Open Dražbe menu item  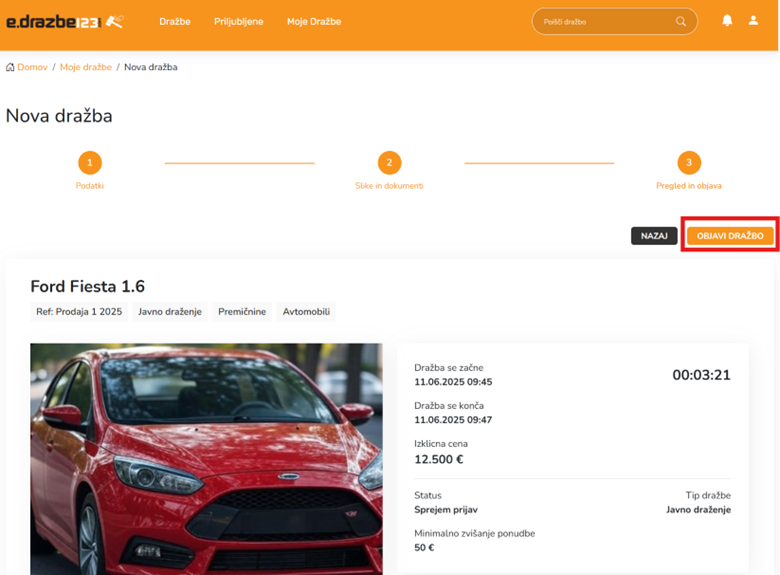(x=175, y=21)
